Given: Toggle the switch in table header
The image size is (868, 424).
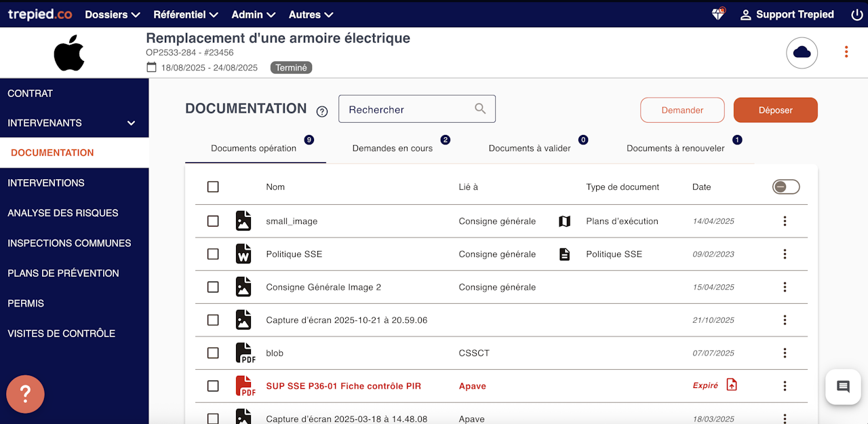Looking at the screenshot, I should (786, 187).
